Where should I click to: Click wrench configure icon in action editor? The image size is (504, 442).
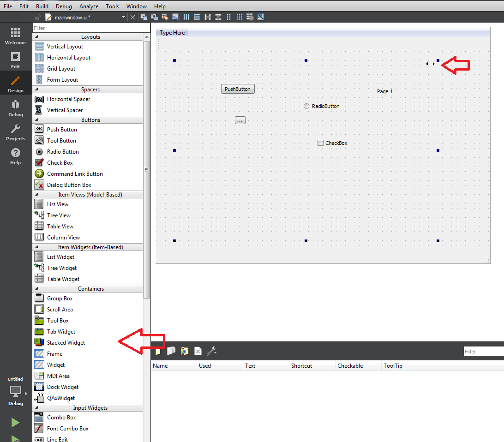(211, 351)
